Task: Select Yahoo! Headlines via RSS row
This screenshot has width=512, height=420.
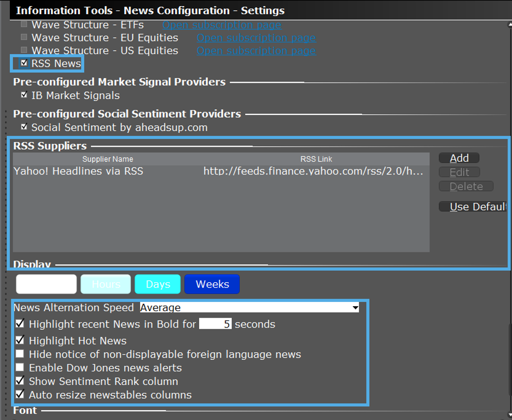Action: point(78,171)
